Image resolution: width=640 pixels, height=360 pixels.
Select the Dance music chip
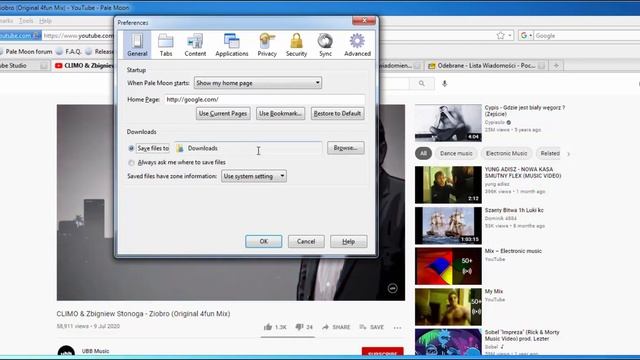(x=456, y=153)
